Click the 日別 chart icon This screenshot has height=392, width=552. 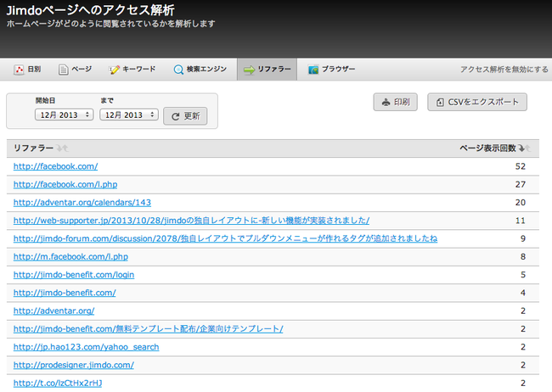coord(19,70)
